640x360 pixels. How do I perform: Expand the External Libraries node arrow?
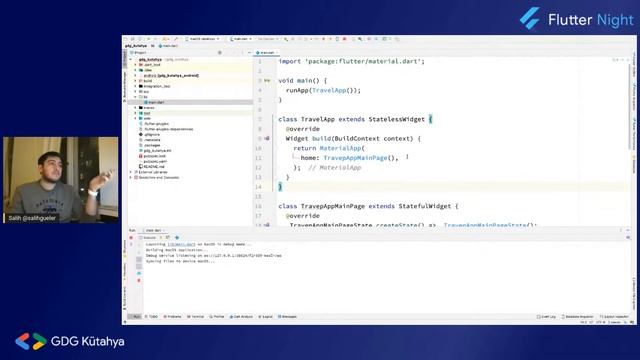131,172
